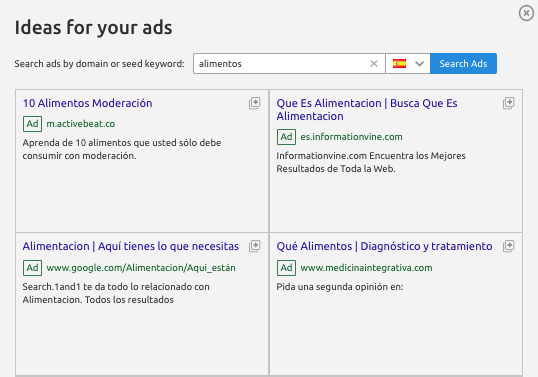Select 'Pida una segunda opinión en:' text

(x=340, y=287)
